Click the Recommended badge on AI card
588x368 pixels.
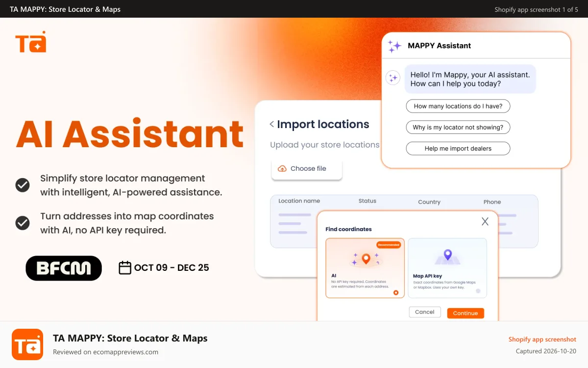tap(389, 245)
